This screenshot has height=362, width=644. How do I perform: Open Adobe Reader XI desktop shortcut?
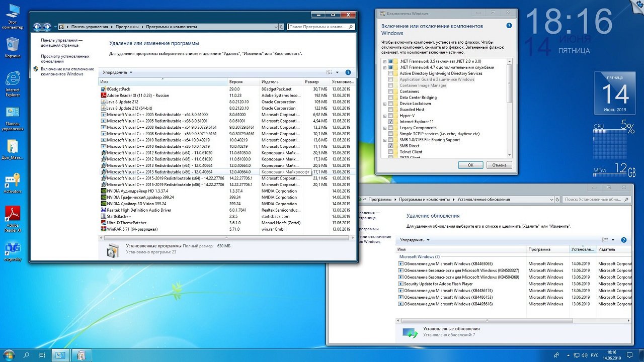click(x=12, y=215)
